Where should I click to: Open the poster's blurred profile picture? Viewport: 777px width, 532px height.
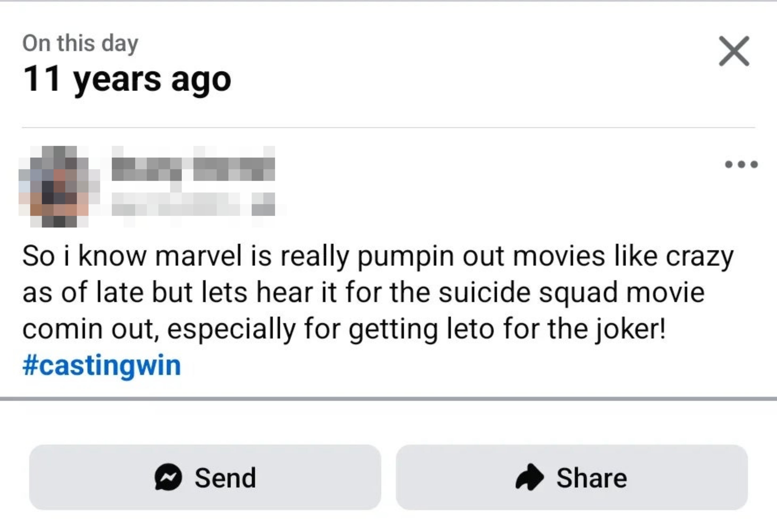pos(59,186)
